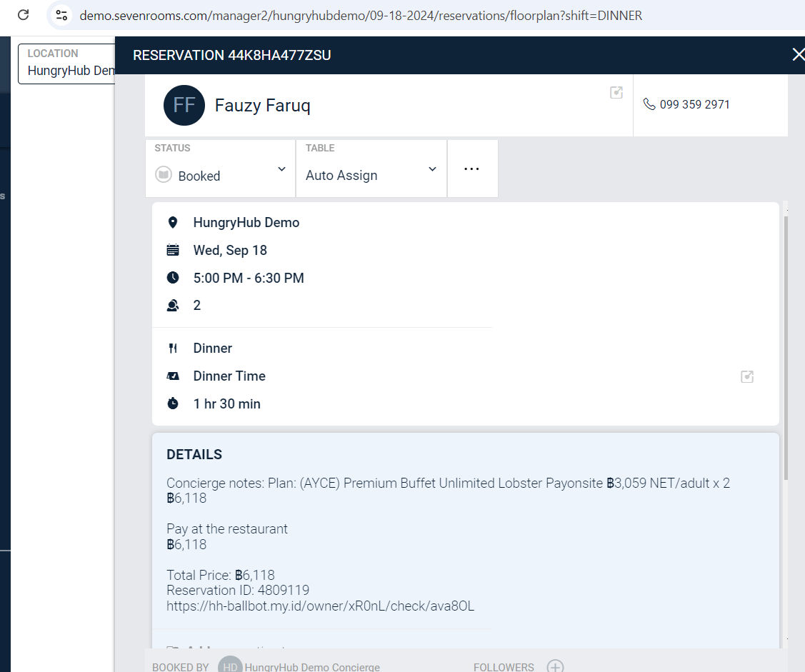Open the Location selector for HungryHub Demo
This screenshot has height=672, width=805.
point(68,64)
